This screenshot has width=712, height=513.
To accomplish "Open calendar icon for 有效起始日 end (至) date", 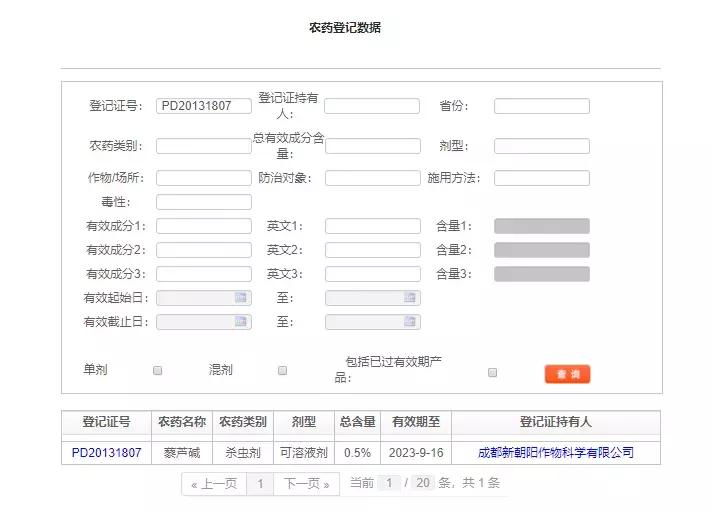I will [x=410, y=298].
